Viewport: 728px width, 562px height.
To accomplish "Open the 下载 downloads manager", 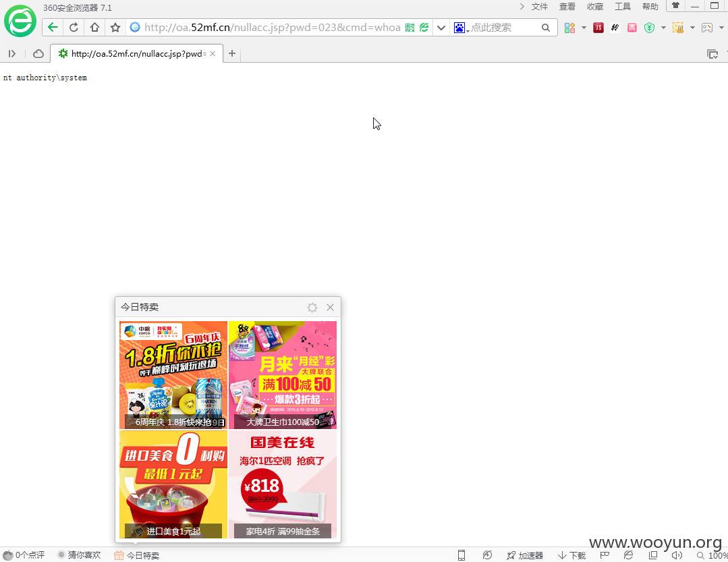I will point(572,555).
